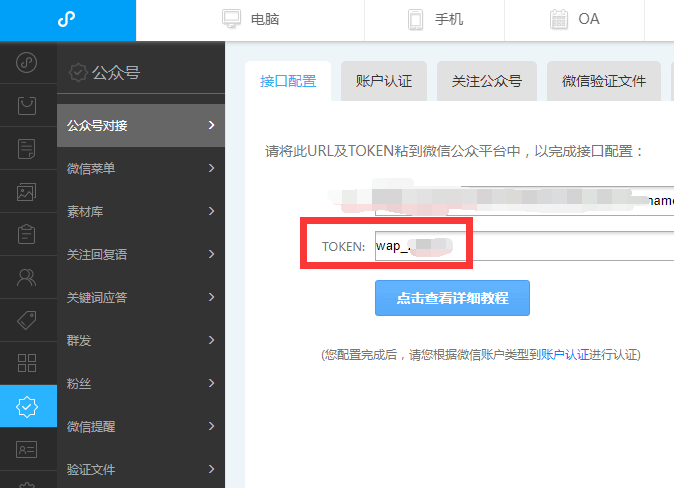Expand the 粉丝 chevron

[211, 383]
